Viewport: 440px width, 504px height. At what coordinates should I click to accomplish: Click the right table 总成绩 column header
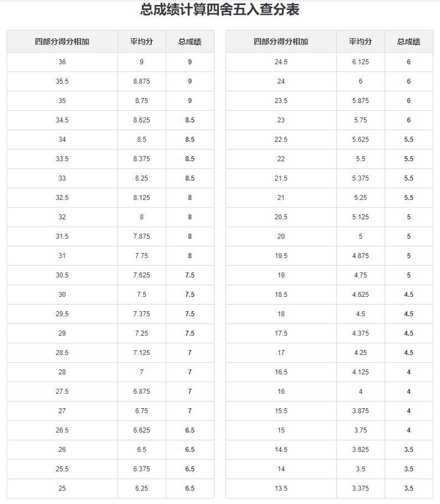point(409,42)
